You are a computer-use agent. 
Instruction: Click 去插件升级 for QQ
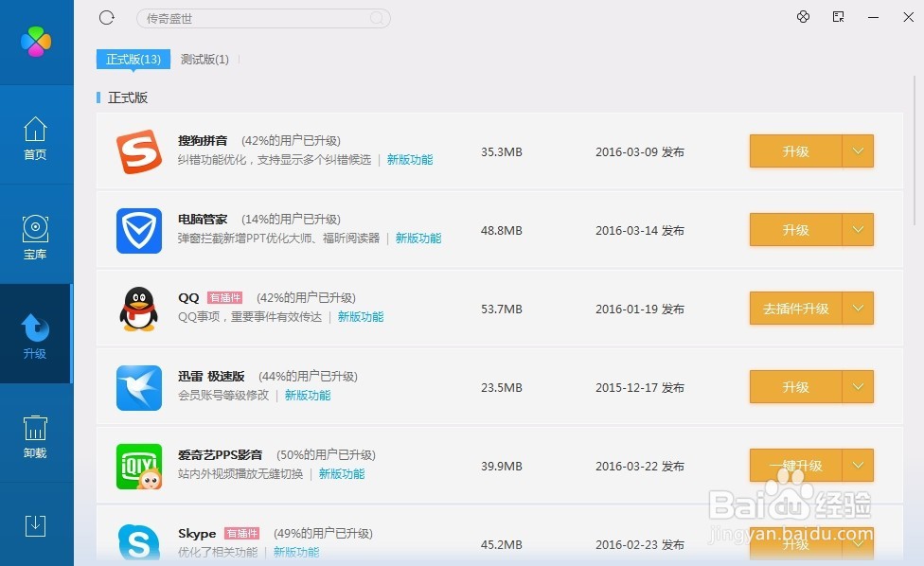click(x=795, y=308)
